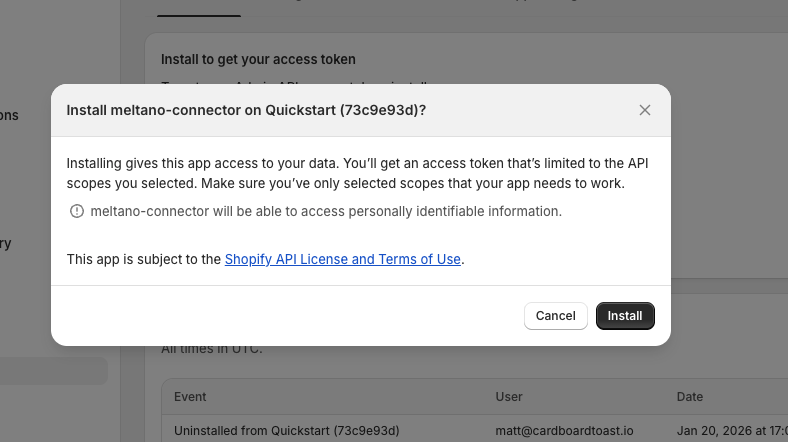Cancel the meltano-connector installation
788x442 pixels.
point(555,316)
